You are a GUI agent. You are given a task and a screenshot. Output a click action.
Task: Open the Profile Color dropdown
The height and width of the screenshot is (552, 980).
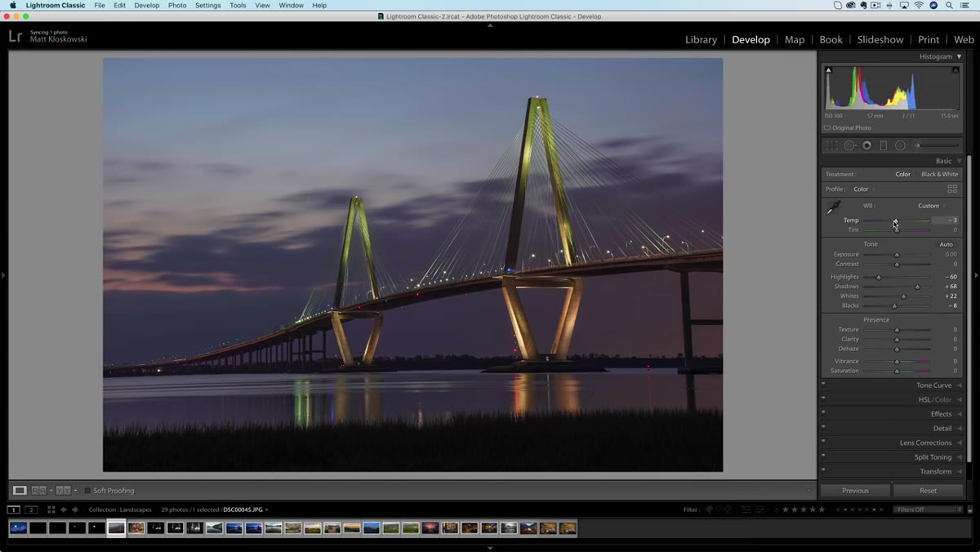point(864,189)
